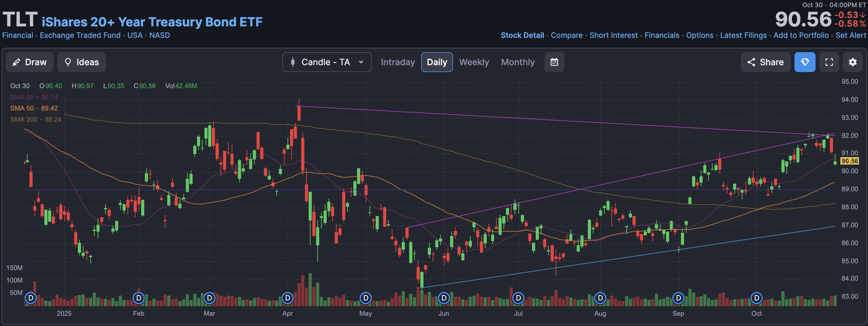This screenshot has width=868, height=326.
Task: Click the share icon in Share button
Action: (751, 62)
